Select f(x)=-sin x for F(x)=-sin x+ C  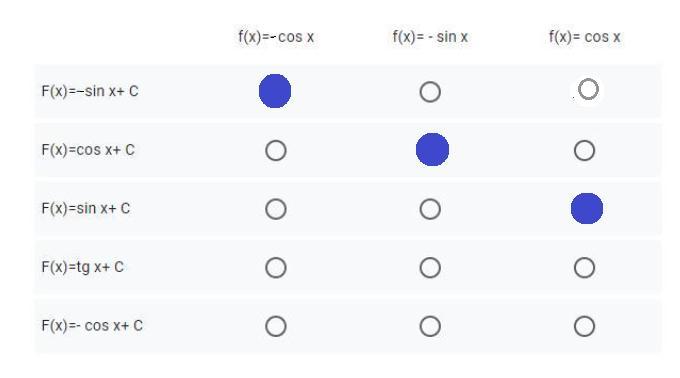click(x=430, y=92)
